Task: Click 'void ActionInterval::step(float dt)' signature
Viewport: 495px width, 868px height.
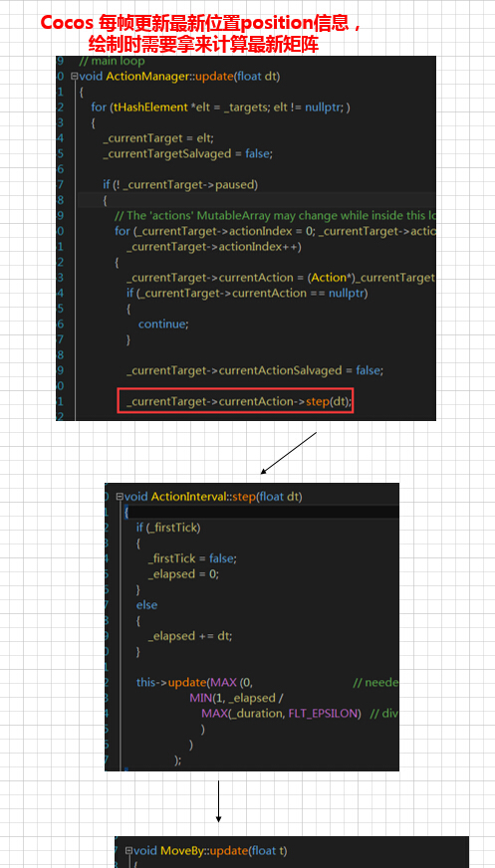Action: click(213, 497)
